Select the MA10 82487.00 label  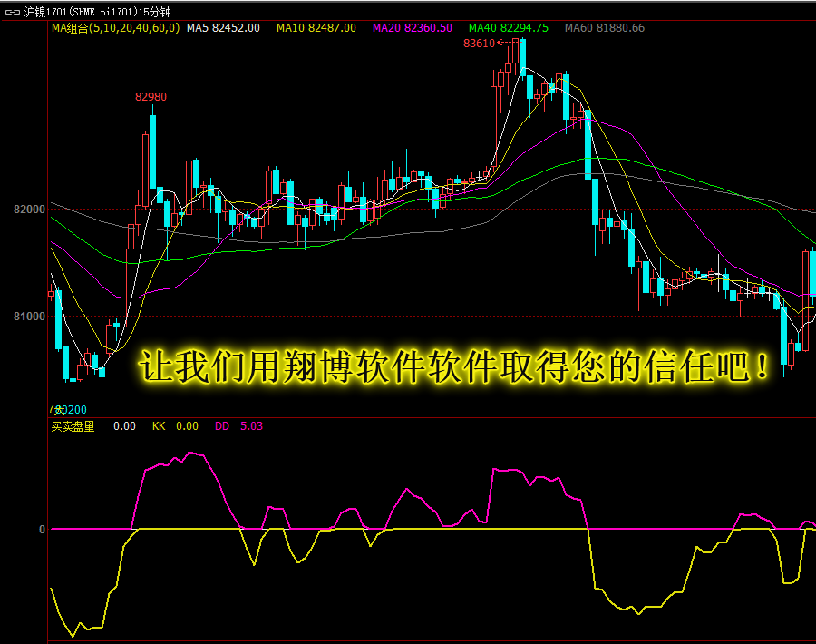coord(316,28)
